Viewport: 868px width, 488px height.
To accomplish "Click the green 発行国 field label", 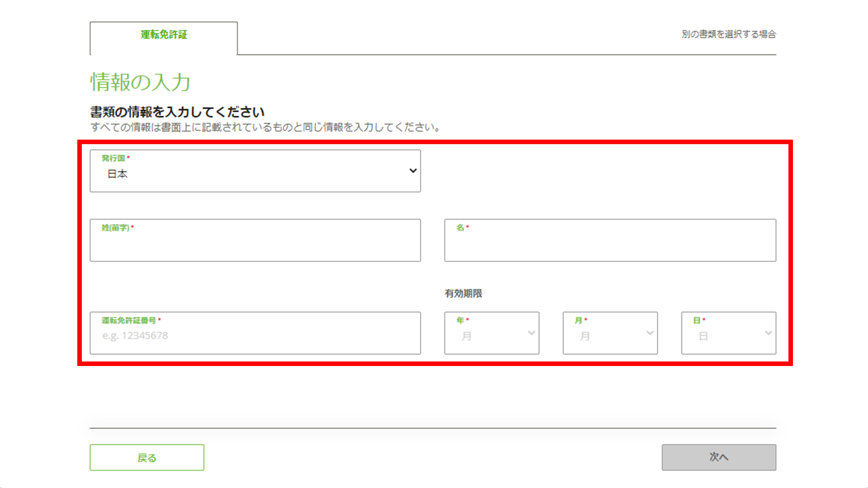I will coord(113,158).
